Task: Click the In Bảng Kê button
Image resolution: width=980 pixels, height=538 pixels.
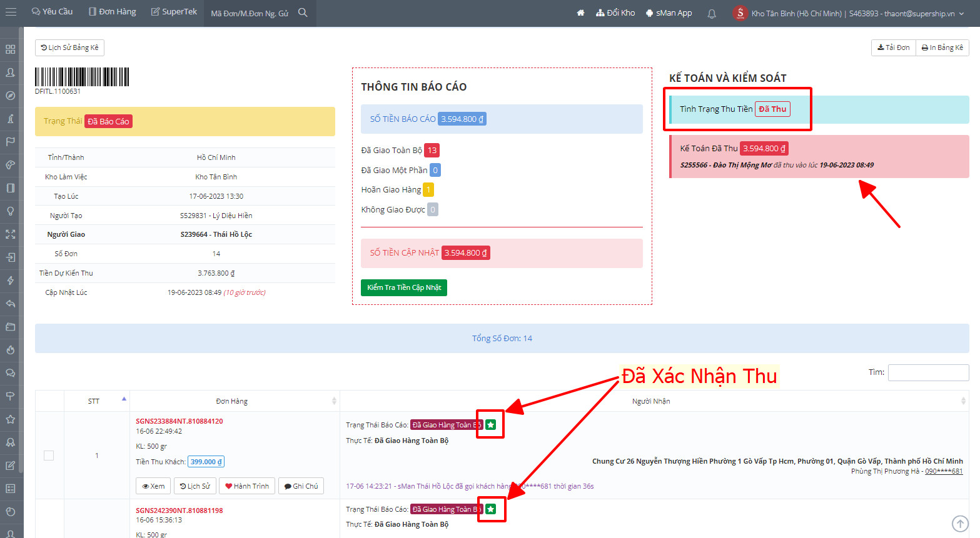Action: pyautogui.click(x=942, y=47)
